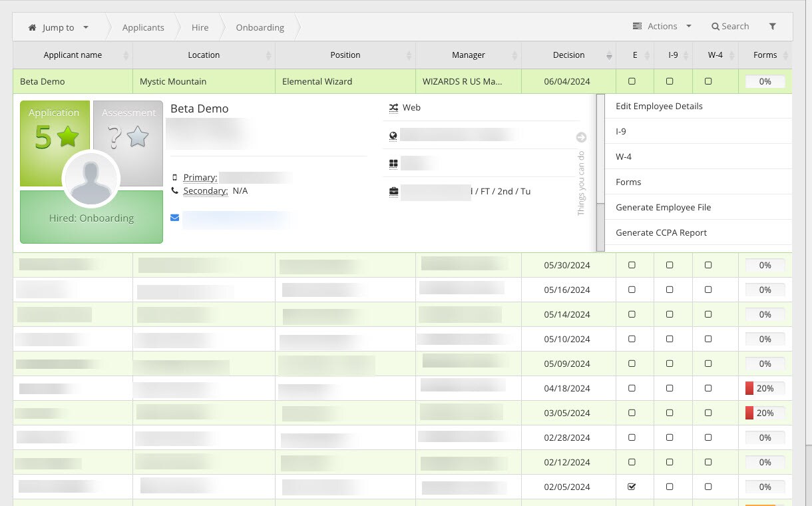Click the W-4 column header

click(x=715, y=55)
